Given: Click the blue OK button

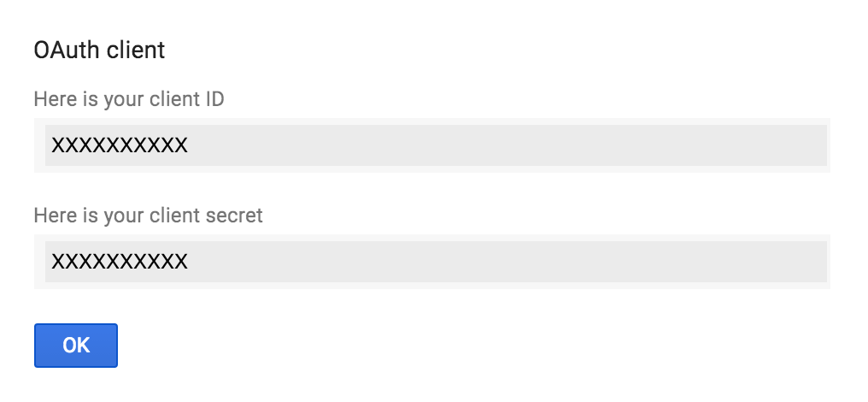Looking at the screenshot, I should point(75,345).
